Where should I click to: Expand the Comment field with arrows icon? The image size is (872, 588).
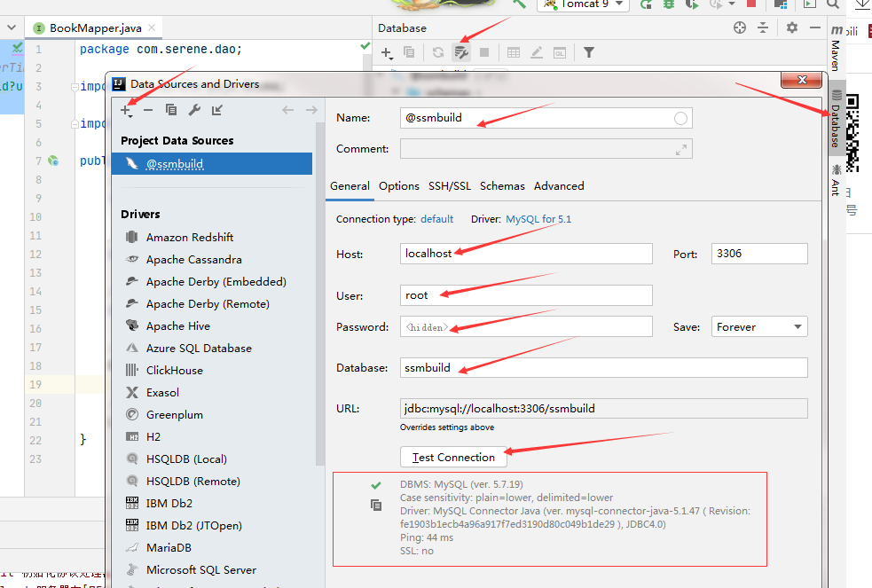(681, 150)
